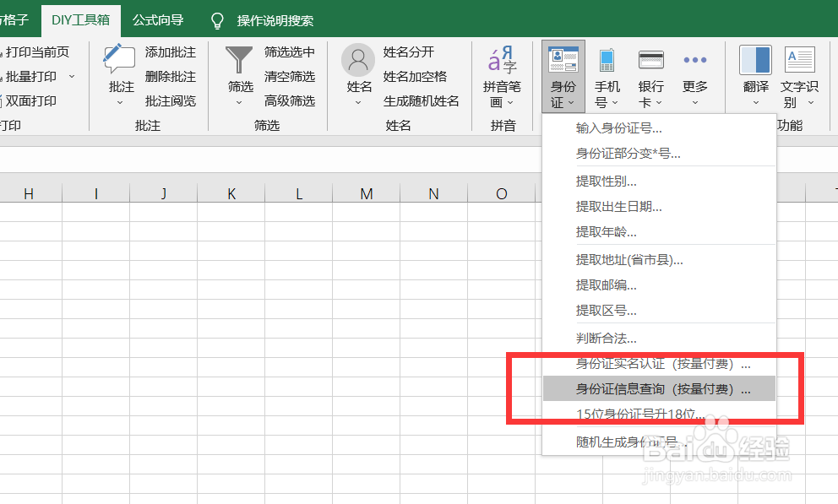The width and height of the screenshot is (838, 504).
Task: Select the column M header
Action: pos(366,192)
